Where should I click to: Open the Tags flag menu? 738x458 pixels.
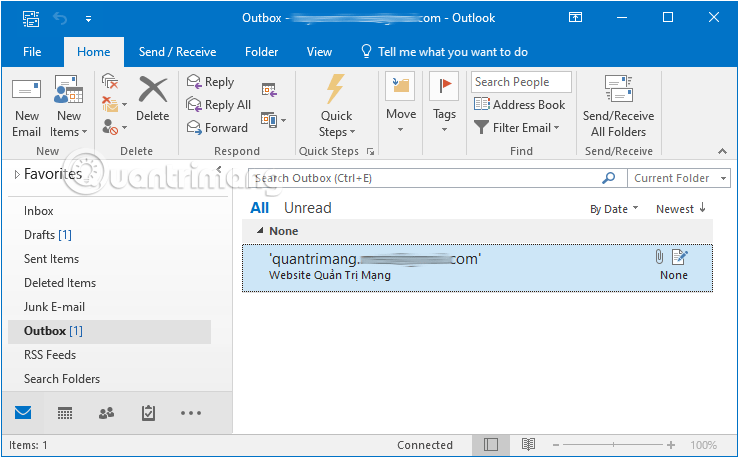(x=444, y=104)
